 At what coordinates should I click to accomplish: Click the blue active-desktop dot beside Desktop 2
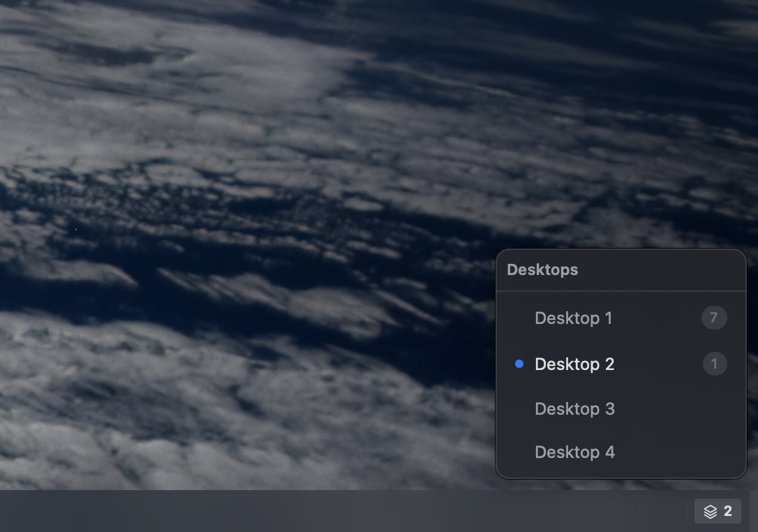pos(519,363)
